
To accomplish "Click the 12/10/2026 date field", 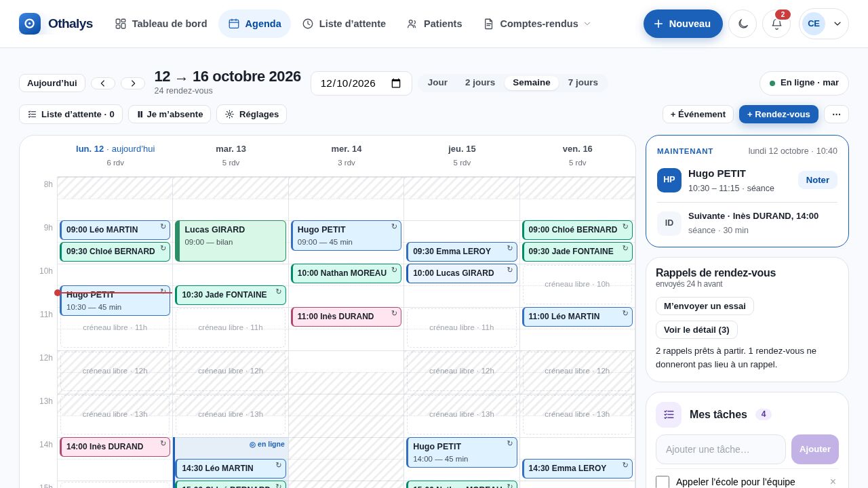I will tap(361, 83).
